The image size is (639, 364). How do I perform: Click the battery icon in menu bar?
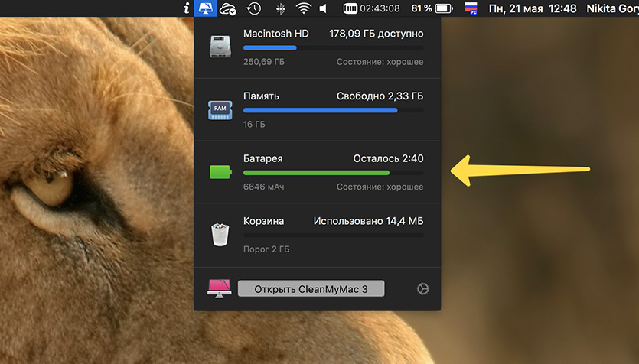[444, 8]
